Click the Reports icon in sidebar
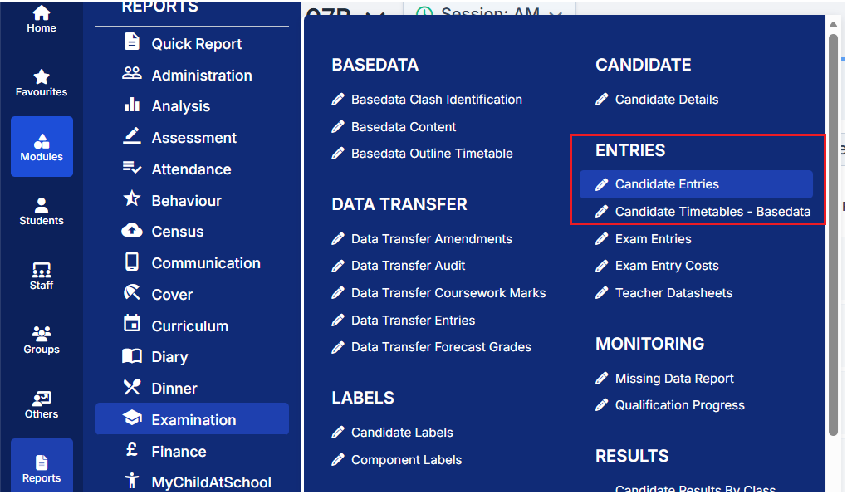Viewport: 852px width, 504px height. (x=42, y=468)
